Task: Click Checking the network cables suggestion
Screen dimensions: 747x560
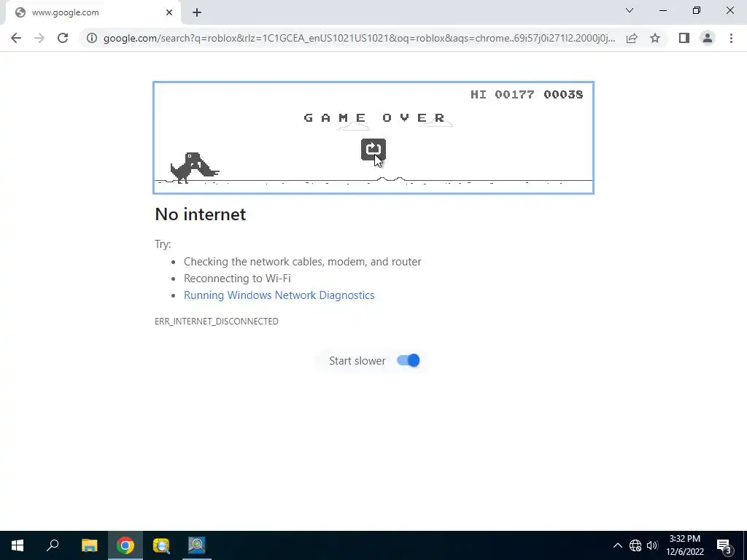Action: (303, 262)
